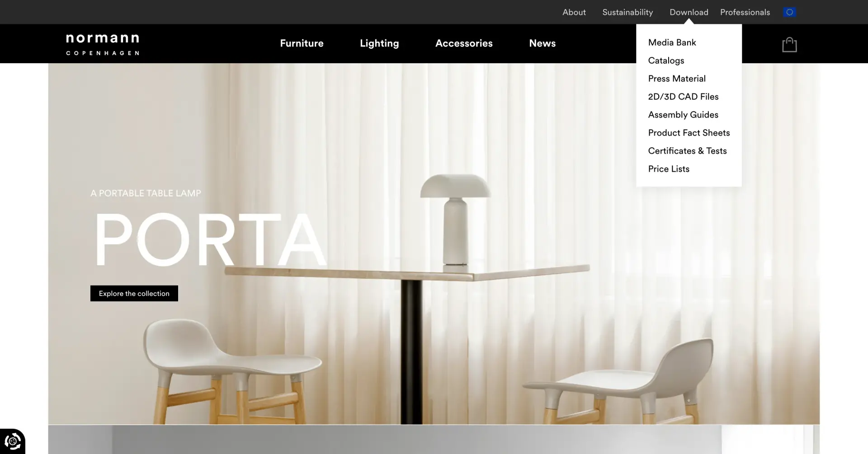The width and height of the screenshot is (868, 454).
Task: Open the Lighting menu
Action: (379, 43)
